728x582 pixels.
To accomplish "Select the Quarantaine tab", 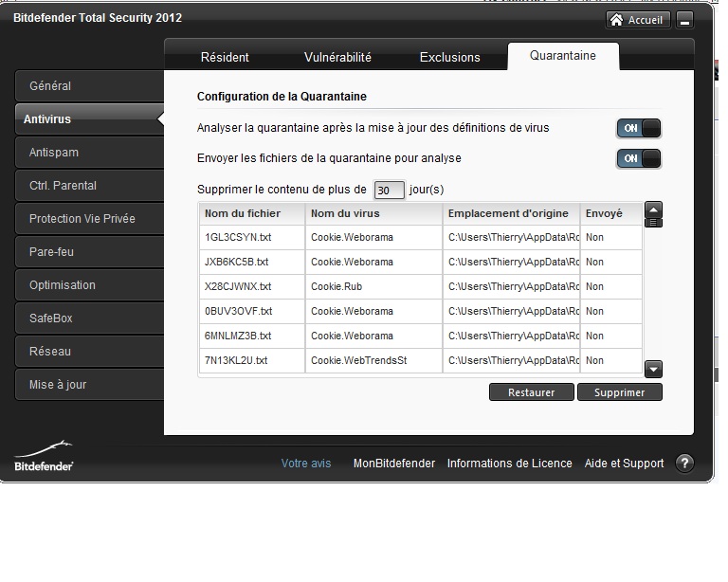I will (x=563, y=56).
